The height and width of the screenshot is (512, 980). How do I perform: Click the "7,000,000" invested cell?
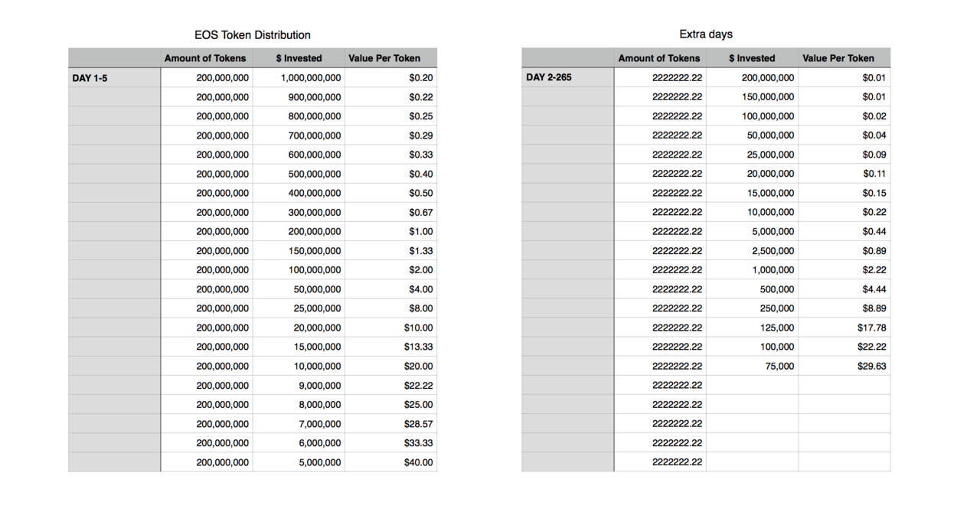coord(299,423)
